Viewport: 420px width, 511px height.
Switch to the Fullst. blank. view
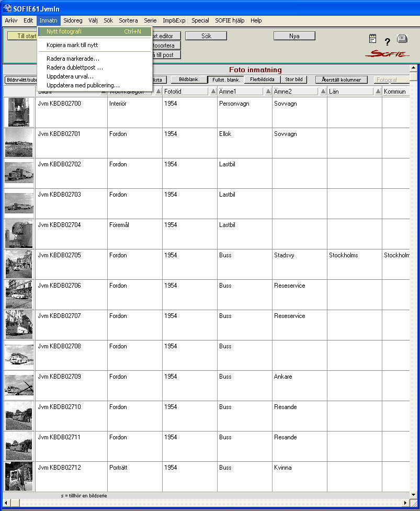[226, 80]
